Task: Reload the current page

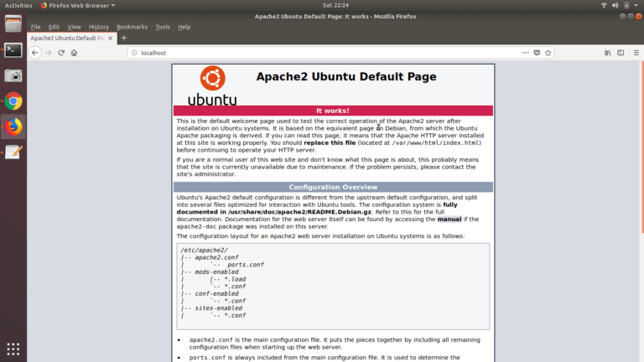Action: 61,53
